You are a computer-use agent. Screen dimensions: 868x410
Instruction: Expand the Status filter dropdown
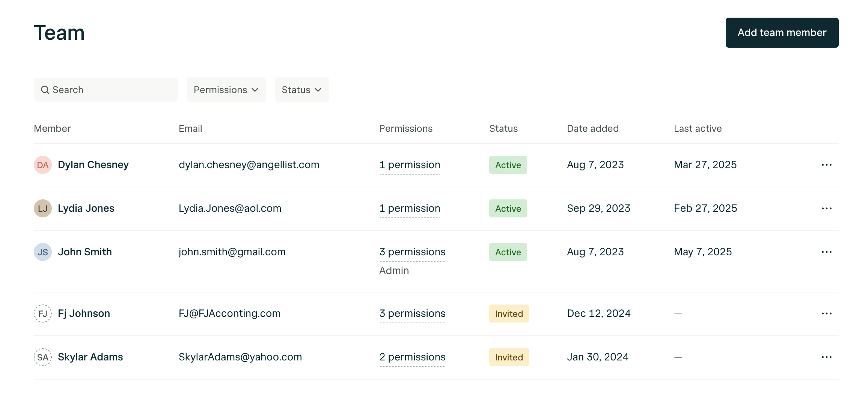pos(302,90)
